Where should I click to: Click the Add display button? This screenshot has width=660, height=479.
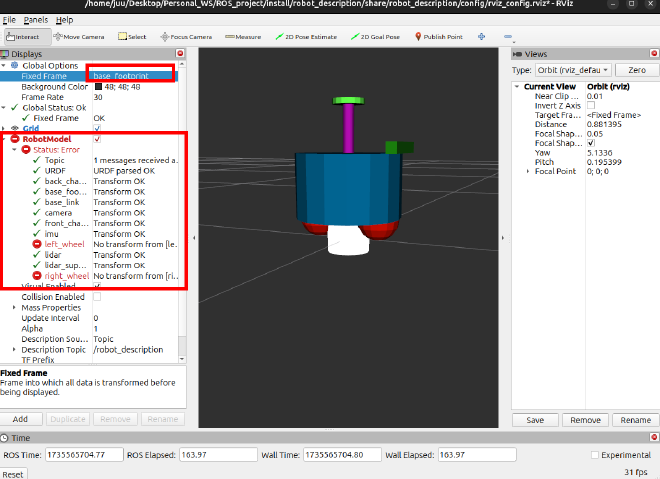(20, 419)
